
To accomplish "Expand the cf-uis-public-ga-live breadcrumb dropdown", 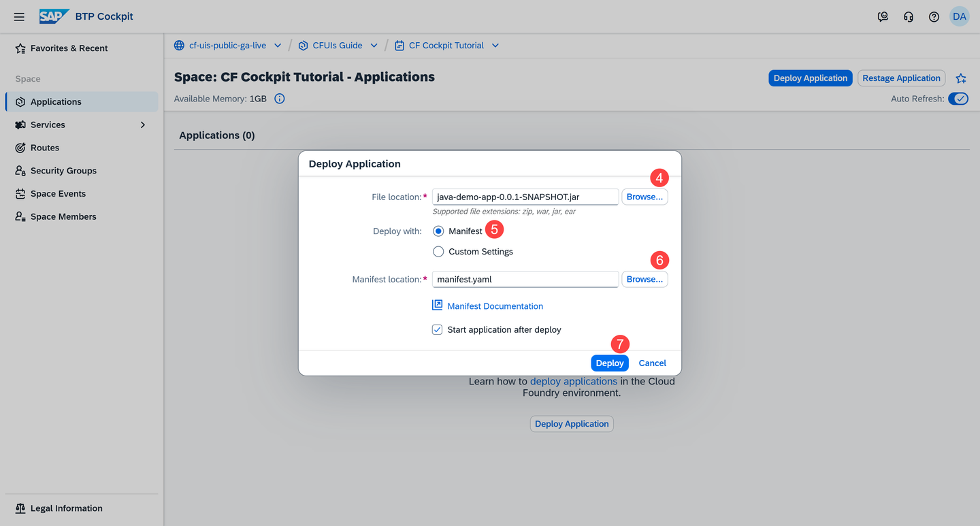I will coord(278,46).
